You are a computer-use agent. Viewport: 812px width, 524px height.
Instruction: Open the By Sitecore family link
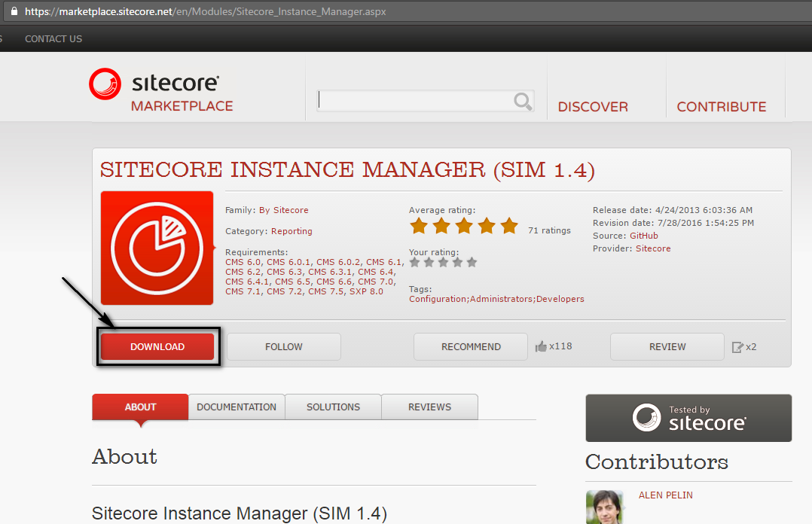(284, 210)
